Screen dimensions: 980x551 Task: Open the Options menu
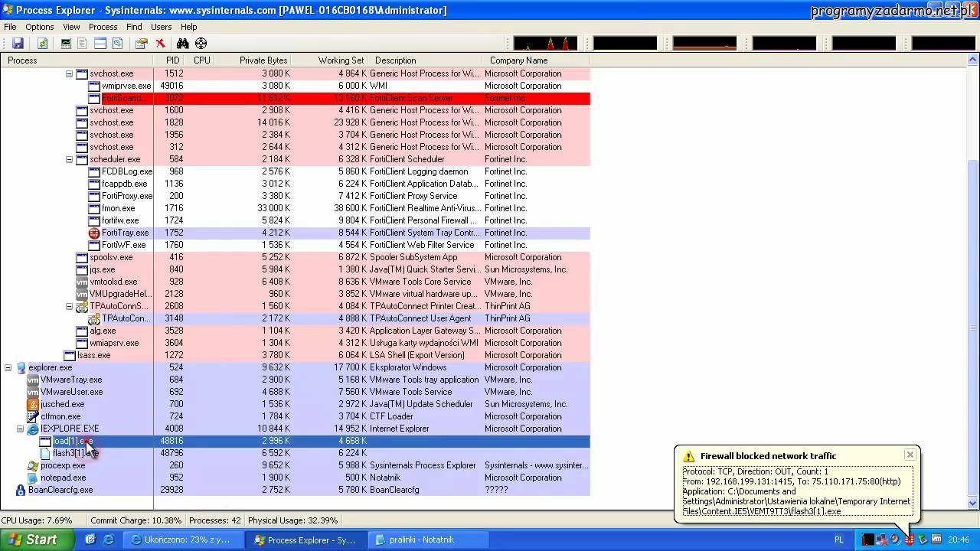pyautogui.click(x=40, y=27)
